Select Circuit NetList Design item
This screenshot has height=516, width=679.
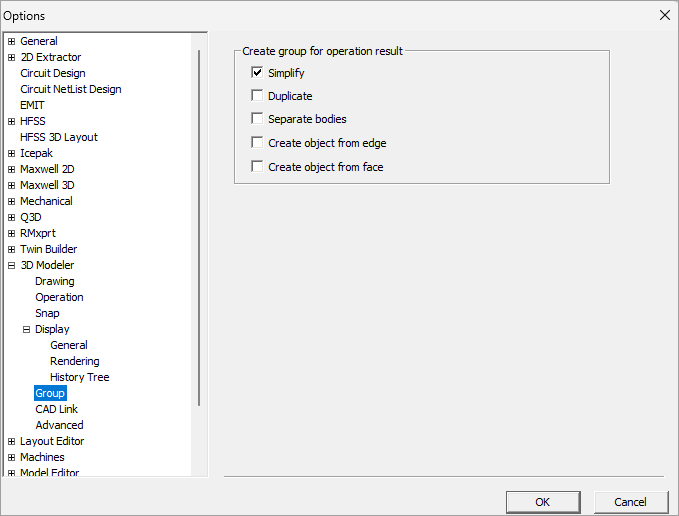pyautogui.click(x=71, y=89)
